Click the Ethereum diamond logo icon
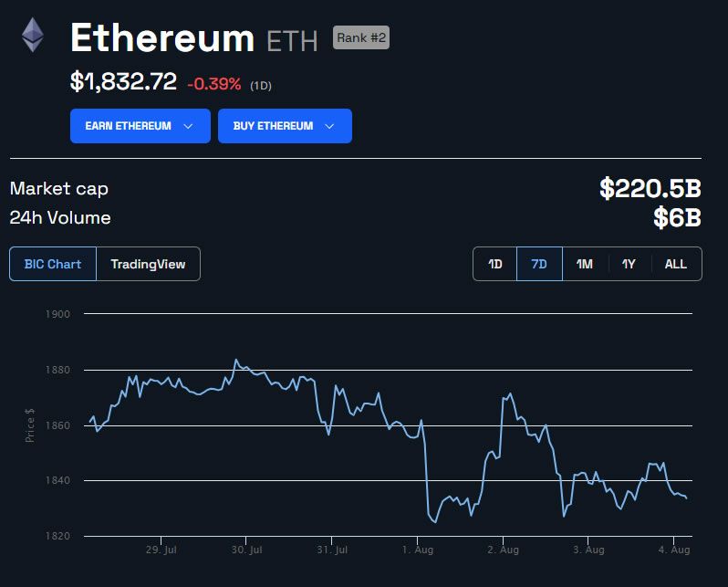728x587 pixels. click(33, 35)
